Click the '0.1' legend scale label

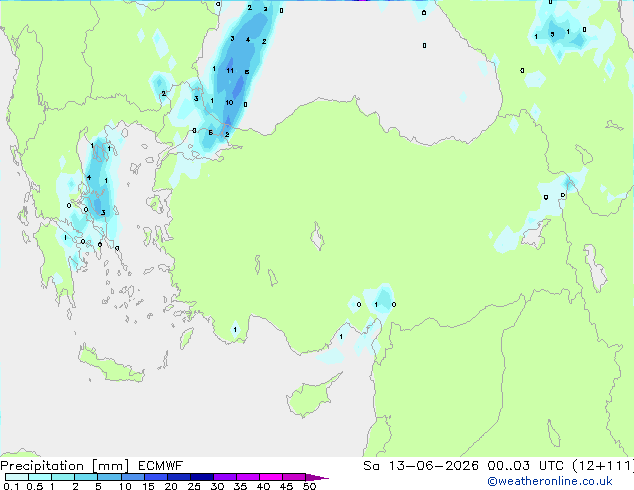[11, 486]
